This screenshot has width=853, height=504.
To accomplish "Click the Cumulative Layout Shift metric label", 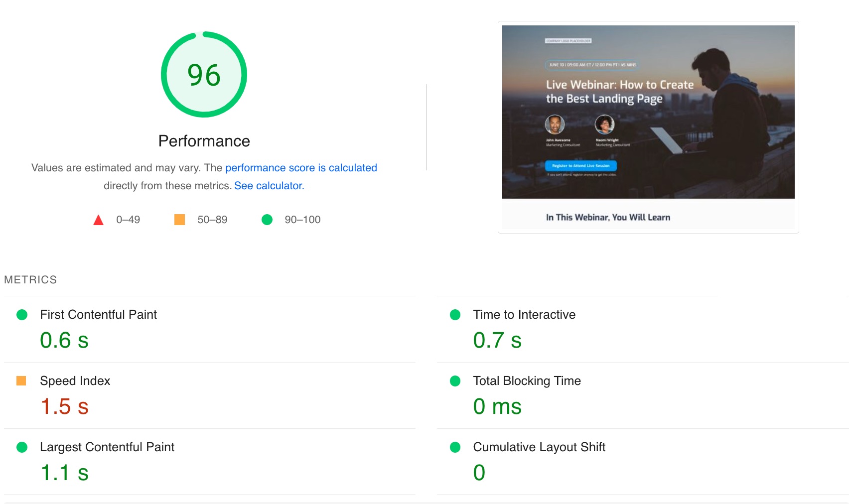I will (539, 447).
